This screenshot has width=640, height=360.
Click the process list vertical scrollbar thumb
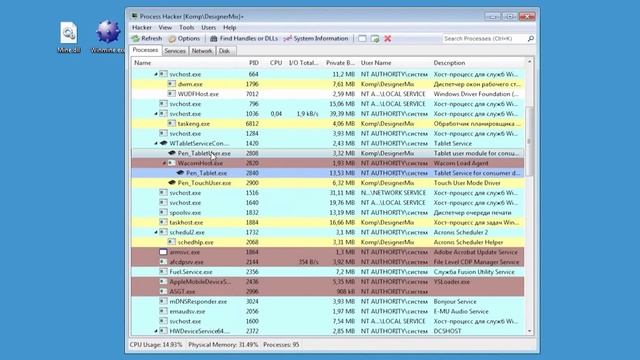coord(529,141)
